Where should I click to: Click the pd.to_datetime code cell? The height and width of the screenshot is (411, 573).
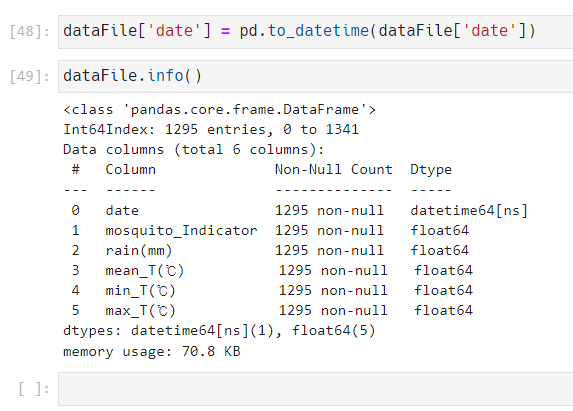tap(315, 32)
